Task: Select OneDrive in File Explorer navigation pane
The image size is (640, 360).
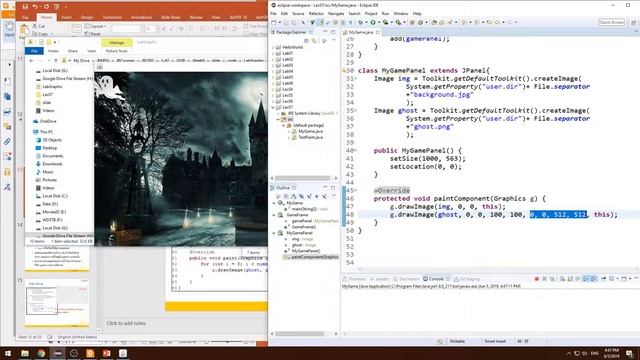Action: 48,121
